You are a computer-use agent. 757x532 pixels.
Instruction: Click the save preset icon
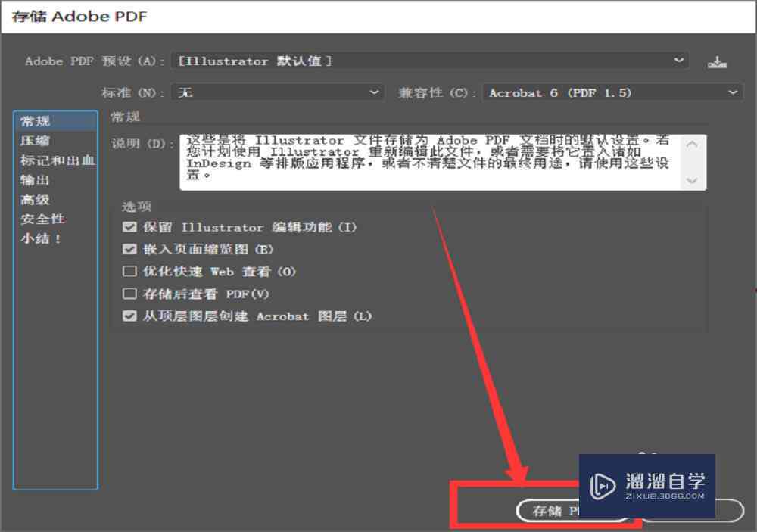coord(717,62)
